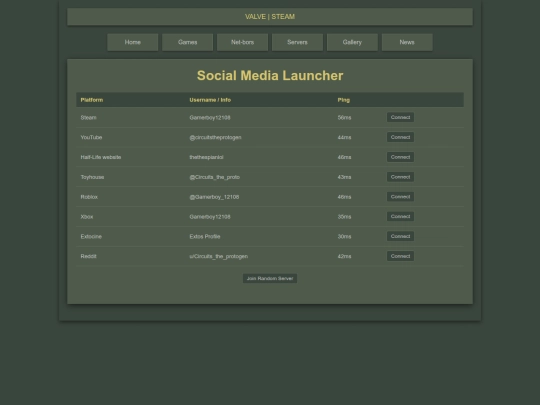
Task: Click the 44ms ping value
Action: [344, 137]
